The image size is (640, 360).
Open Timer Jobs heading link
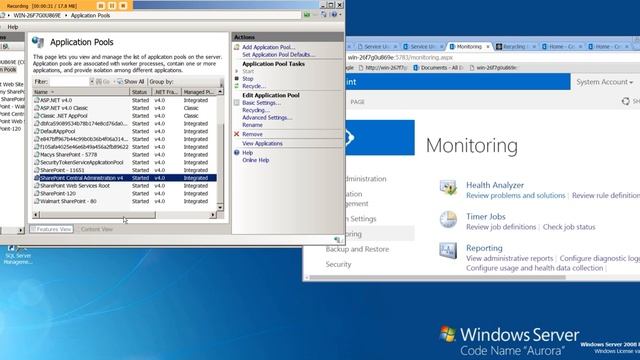(486, 216)
